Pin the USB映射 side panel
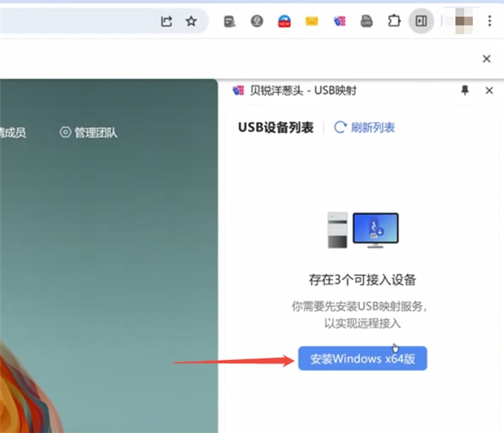The image size is (504, 433). 465,91
